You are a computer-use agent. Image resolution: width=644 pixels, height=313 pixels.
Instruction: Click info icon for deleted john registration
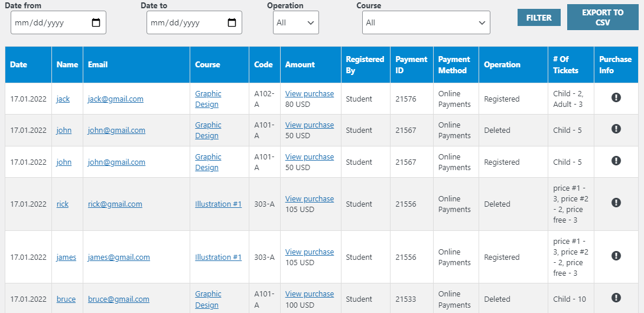616,129
